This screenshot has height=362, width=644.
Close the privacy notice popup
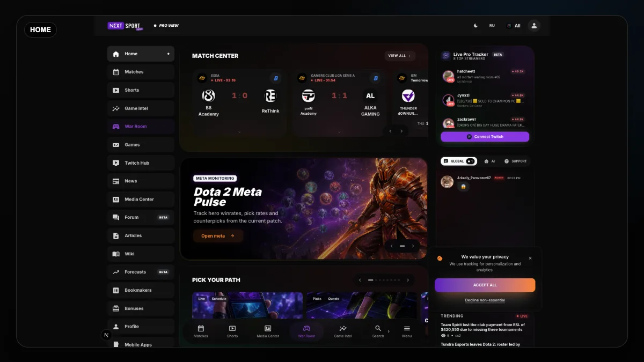pos(530,258)
